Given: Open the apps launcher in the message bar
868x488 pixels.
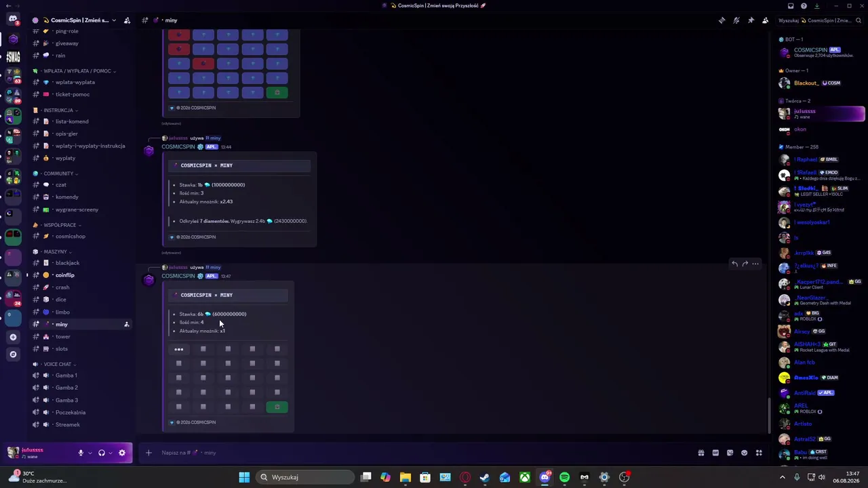Looking at the screenshot, I should click(759, 453).
